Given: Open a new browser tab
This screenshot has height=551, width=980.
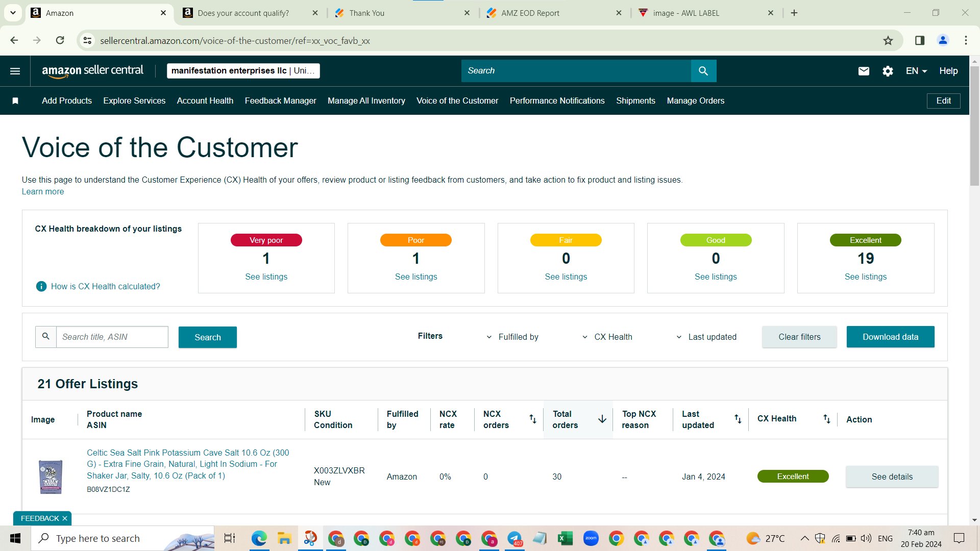Looking at the screenshot, I should click(x=794, y=13).
